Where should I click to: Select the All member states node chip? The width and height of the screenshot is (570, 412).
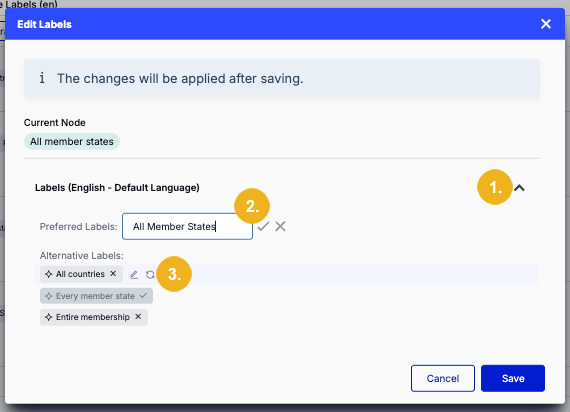[x=72, y=141]
